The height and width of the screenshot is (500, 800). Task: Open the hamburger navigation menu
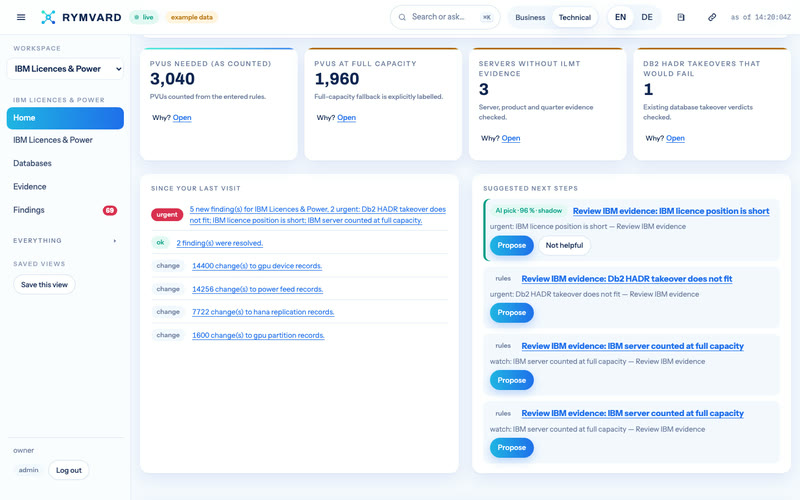21,17
